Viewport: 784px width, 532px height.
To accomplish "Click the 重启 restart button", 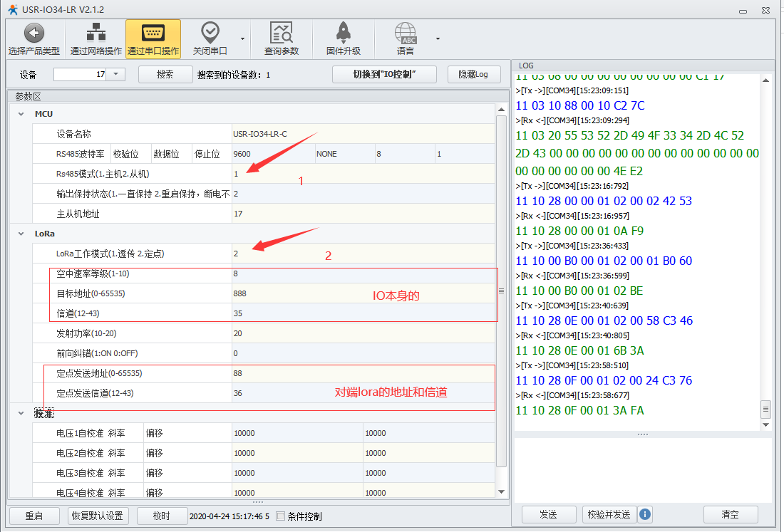I will pos(34,516).
